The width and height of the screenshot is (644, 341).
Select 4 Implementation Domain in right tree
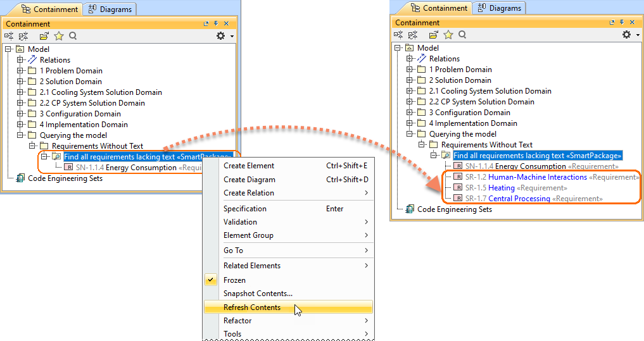[472, 123]
